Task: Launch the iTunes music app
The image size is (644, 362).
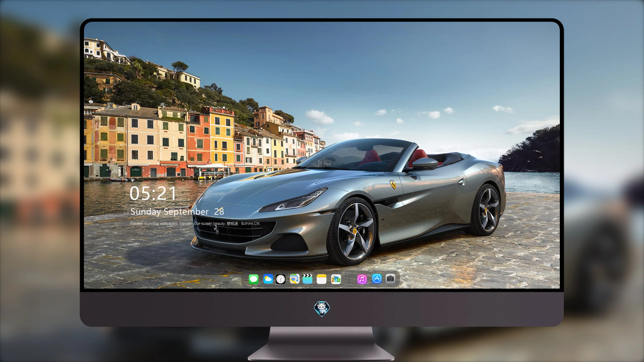Action: coord(362,279)
